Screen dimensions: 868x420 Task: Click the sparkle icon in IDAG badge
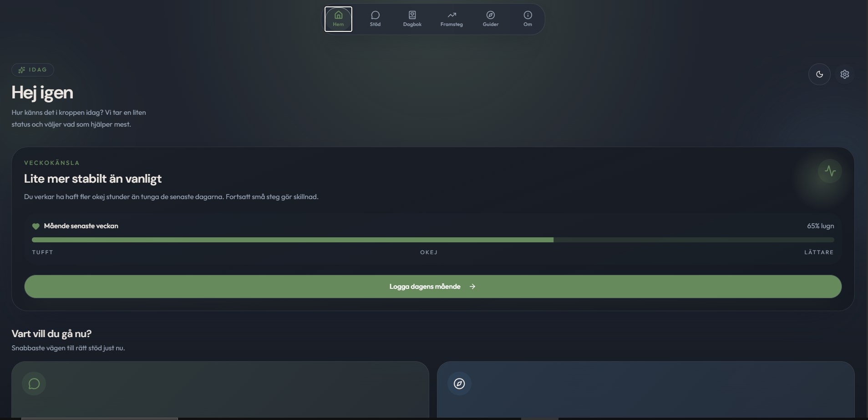pos(21,70)
